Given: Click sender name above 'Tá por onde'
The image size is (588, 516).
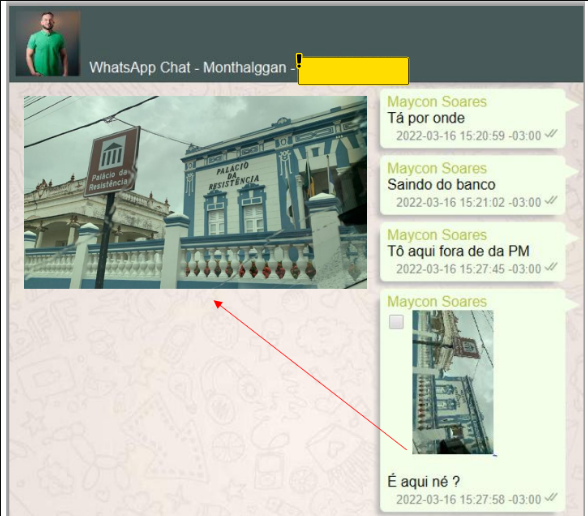Looking at the screenshot, I should click(437, 102).
